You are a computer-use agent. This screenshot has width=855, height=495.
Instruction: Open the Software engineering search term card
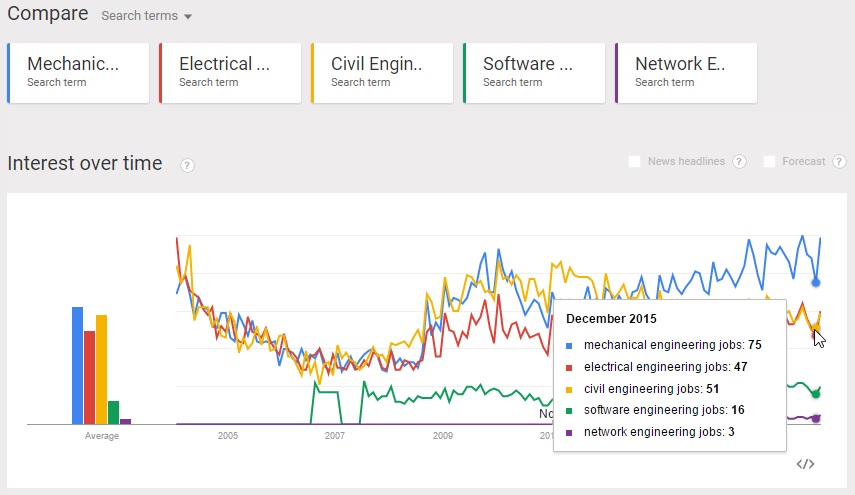(535, 73)
